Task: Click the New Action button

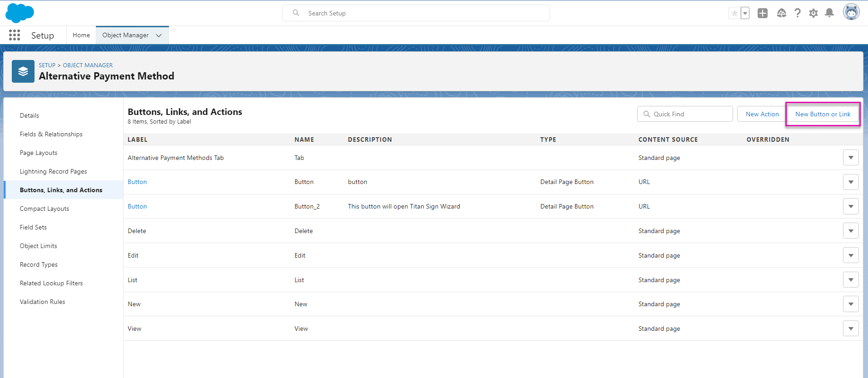Action: coord(762,114)
